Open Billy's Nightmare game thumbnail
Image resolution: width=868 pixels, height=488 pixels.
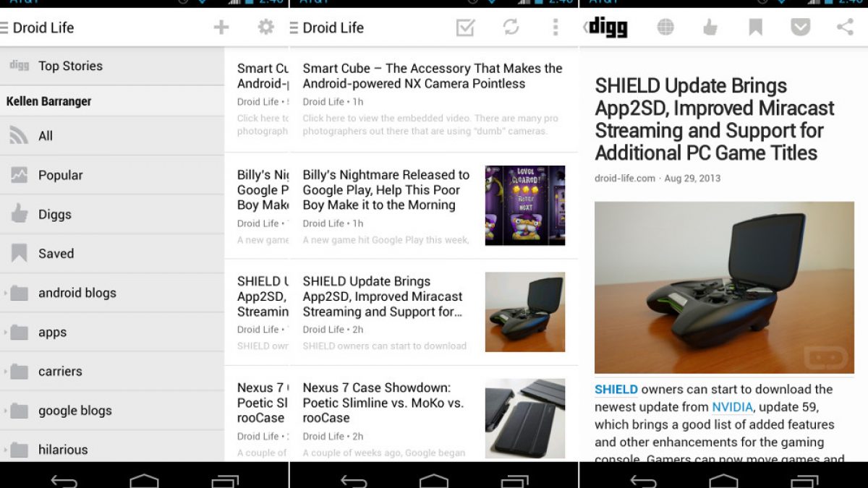coord(525,205)
